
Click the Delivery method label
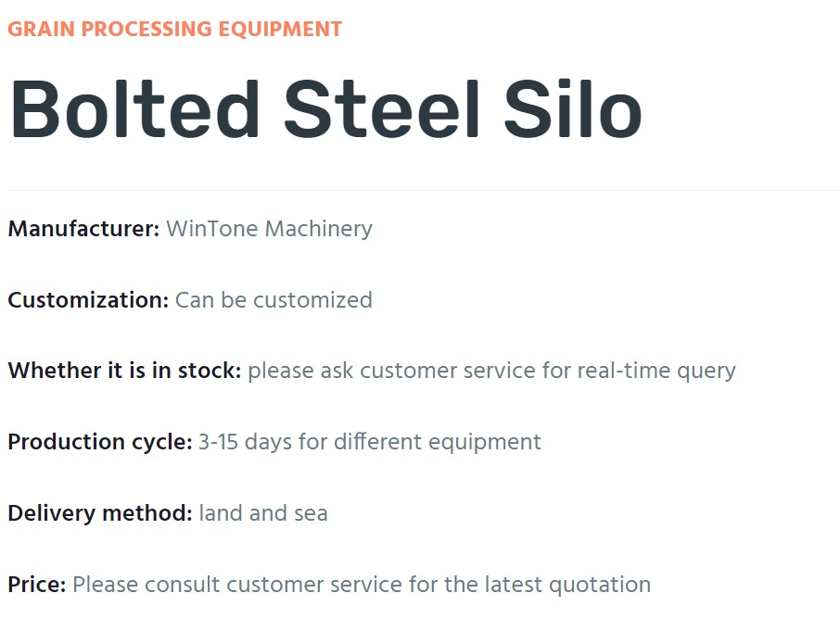coord(100,513)
